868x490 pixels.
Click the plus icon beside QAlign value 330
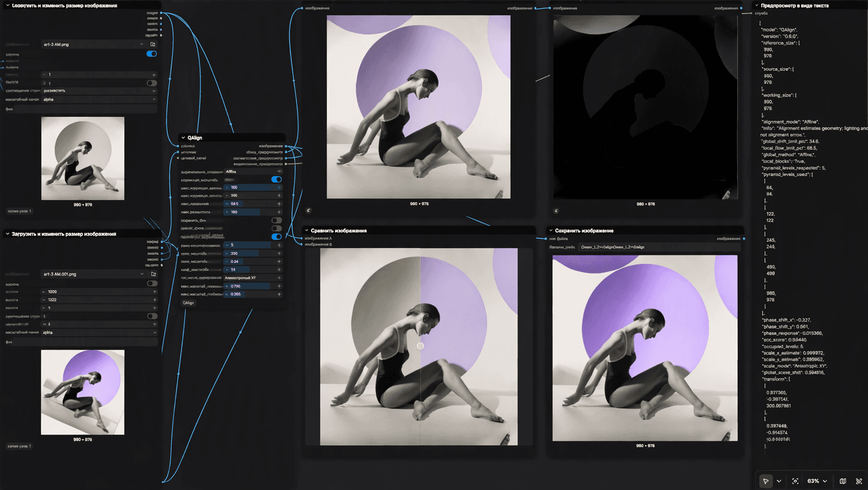[x=279, y=253]
